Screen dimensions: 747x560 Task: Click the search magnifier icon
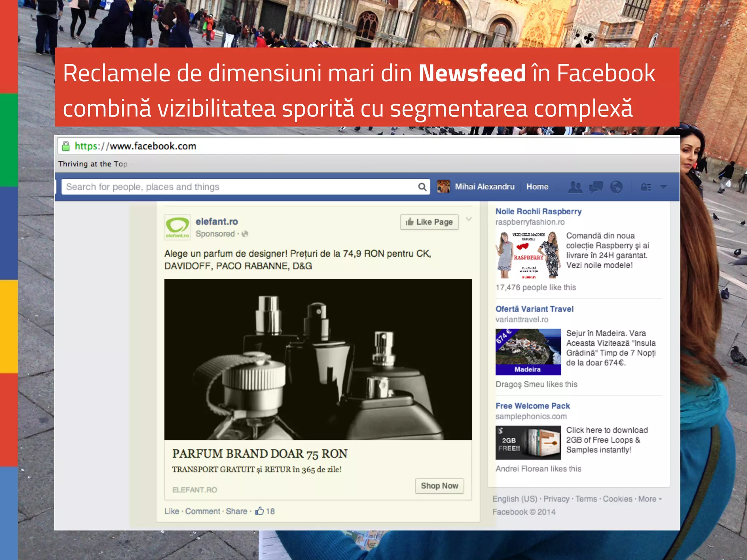pyautogui.click(x=422, y=187)
